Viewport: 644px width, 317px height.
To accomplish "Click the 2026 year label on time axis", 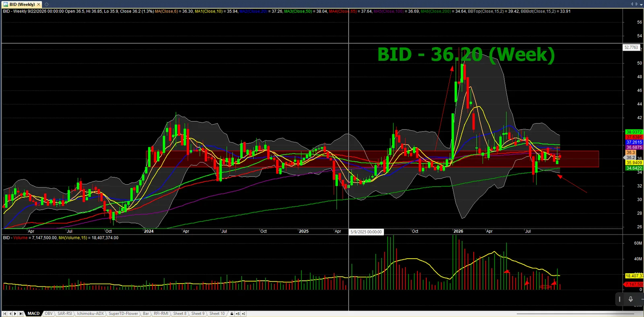I will 458,231.
